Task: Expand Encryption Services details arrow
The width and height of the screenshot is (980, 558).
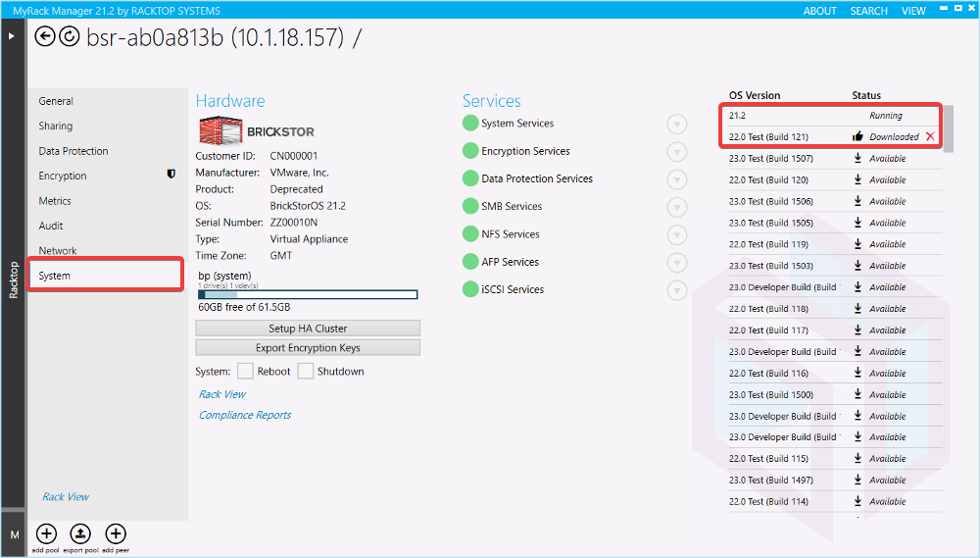Action: click(677, 152)
